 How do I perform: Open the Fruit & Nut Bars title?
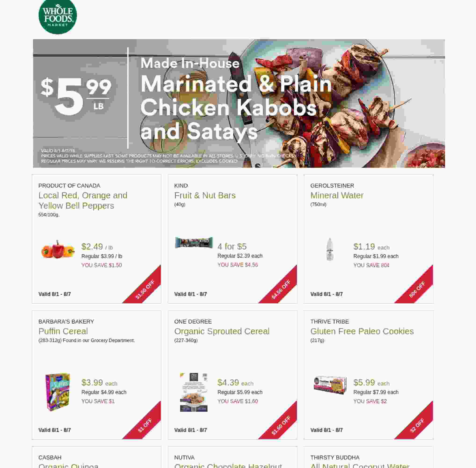click(205, 195)
